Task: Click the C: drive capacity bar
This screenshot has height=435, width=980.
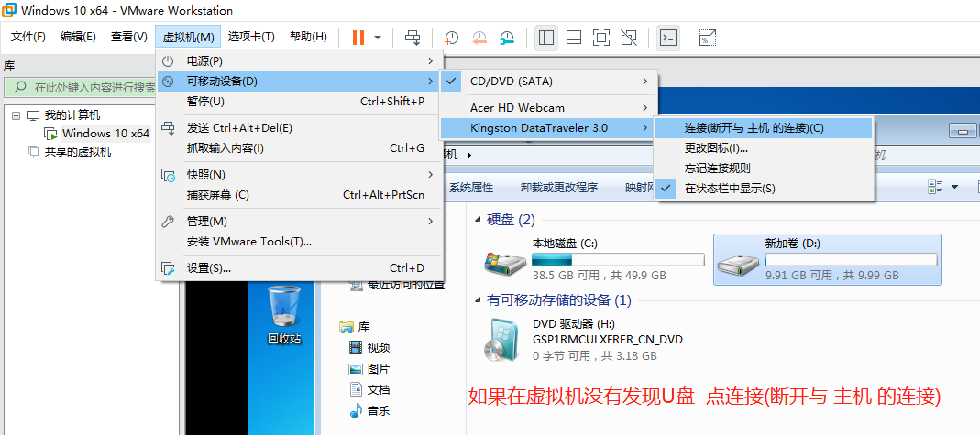Action: click(618, 260)
